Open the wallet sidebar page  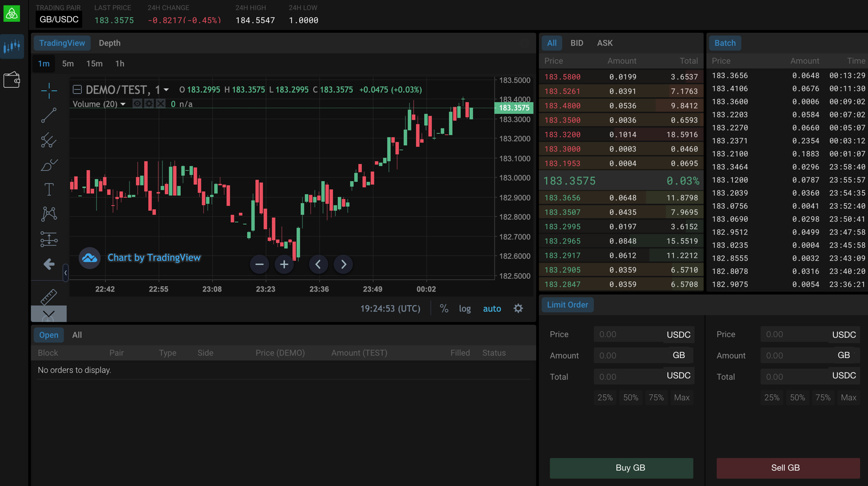coord(12,80)
